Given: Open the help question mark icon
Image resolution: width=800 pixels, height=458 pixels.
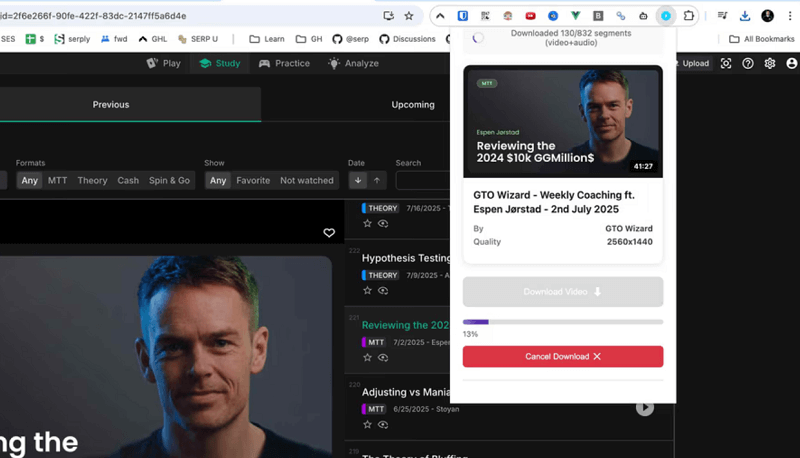Looking at the screenshot, I should 747,63.
